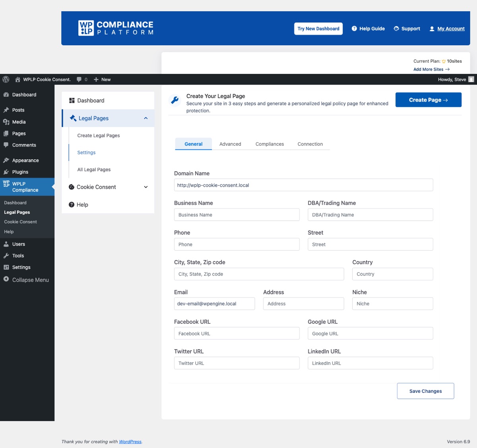Select Create Legal Pages submenu item
The width and height of the screenshot is (477, 448).
click(99, 135)
